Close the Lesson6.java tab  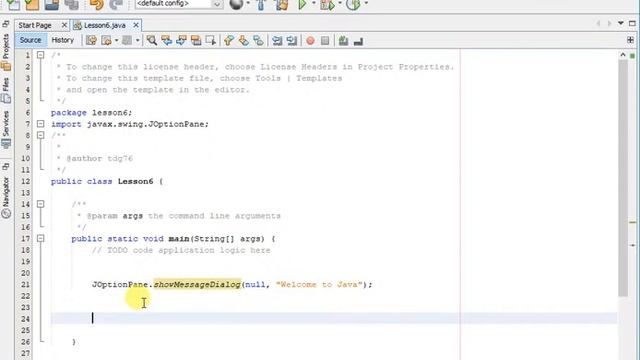pyautogui.click(x=136, y=25)
